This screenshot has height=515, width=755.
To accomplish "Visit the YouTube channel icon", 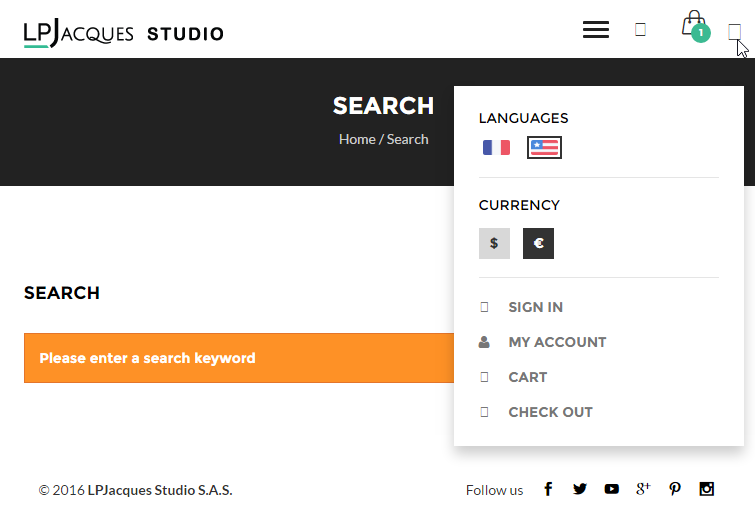I will [612, 489].
